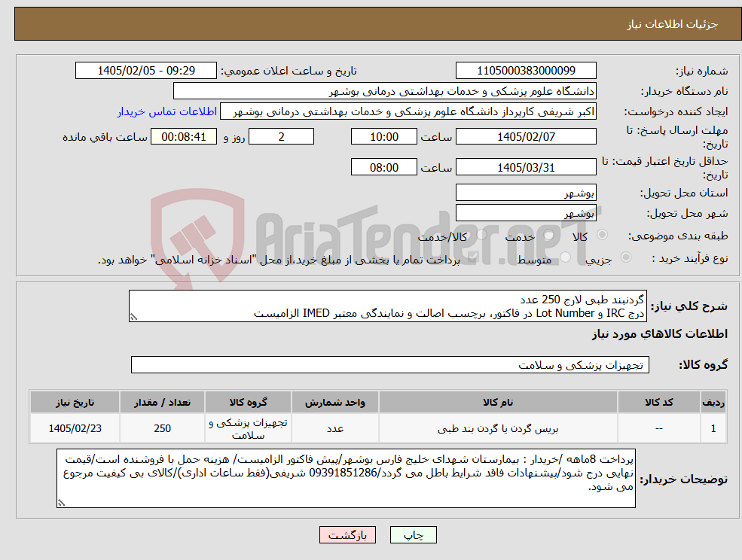
Task: Click the quantity cell 250
Action: point(162,428)
